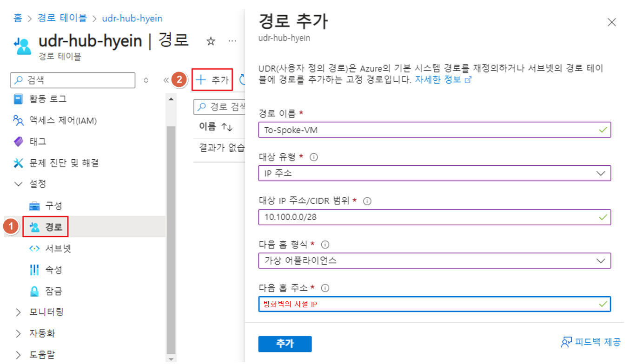Open the 활동 로그 menu item
Image resolution: width=629 pixels, height=364 pixels.
point(48,99)
